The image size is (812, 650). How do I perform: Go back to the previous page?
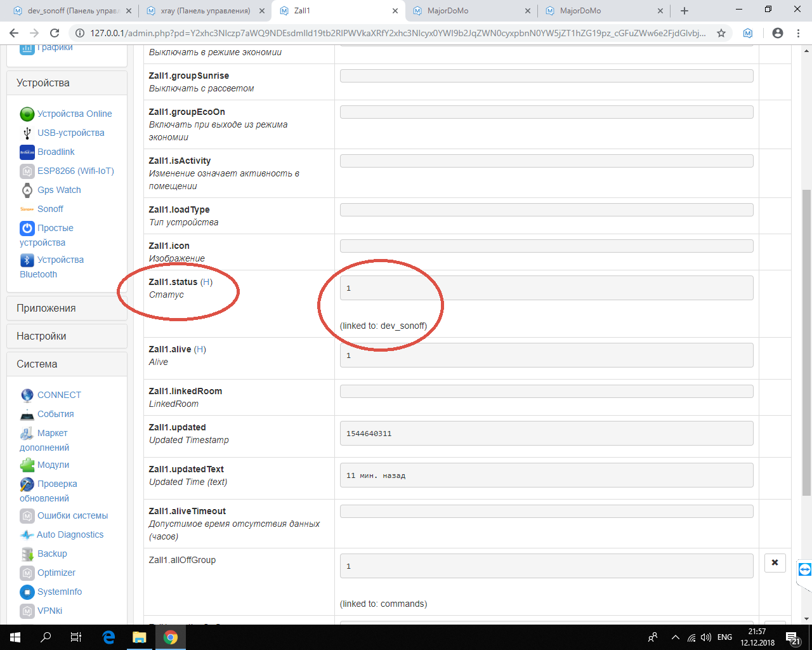click(x=14, y=33)
